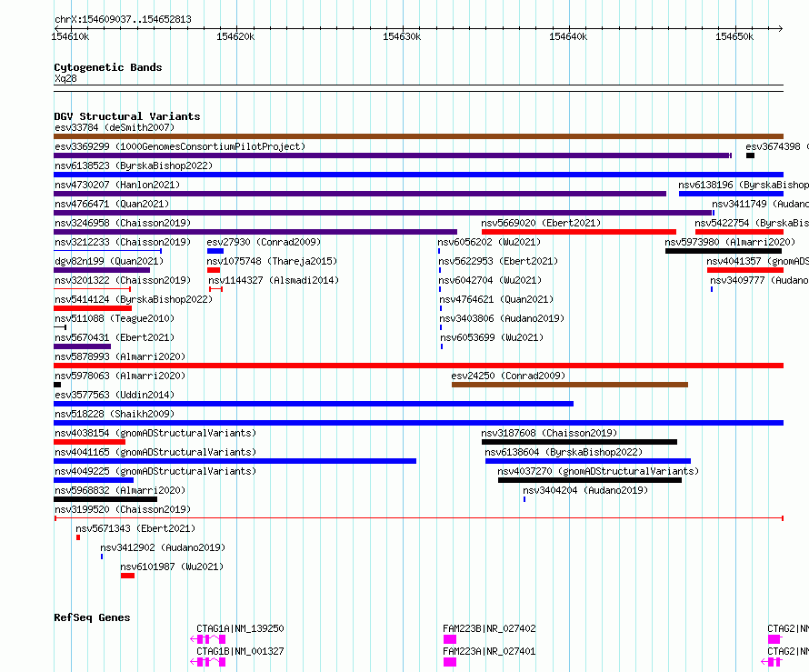Open nsv1075748 (Thareja2015) variant
This screenshot has width=809, height=672.
272,261
